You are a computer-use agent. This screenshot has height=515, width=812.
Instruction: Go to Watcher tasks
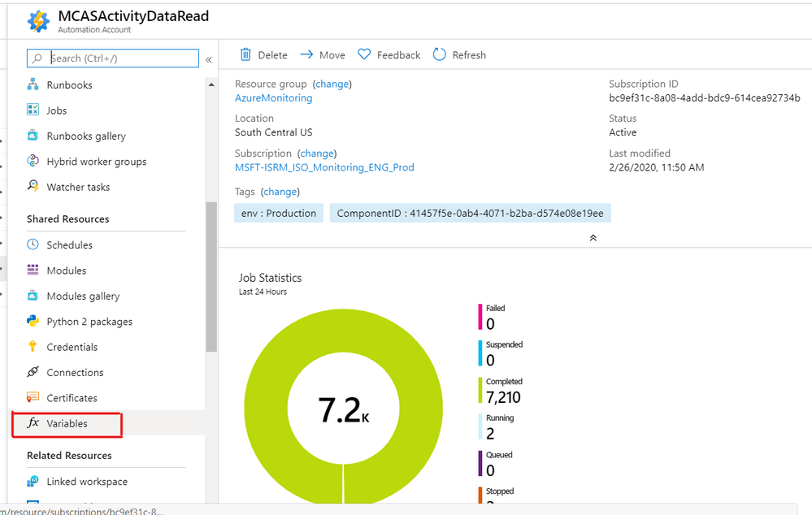pos(78,187)
